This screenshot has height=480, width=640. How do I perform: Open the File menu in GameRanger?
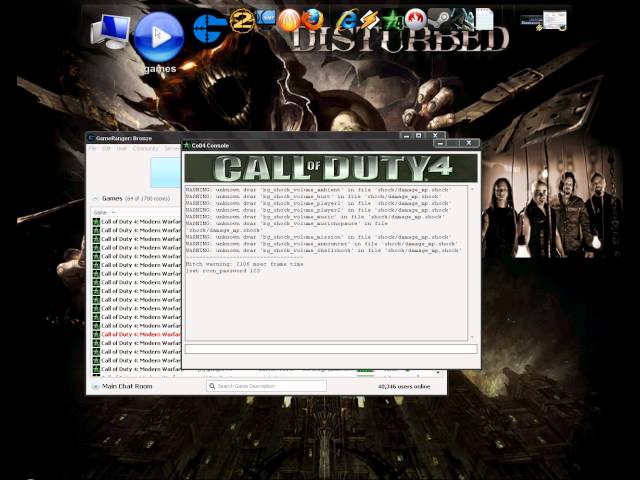[93, 149]
